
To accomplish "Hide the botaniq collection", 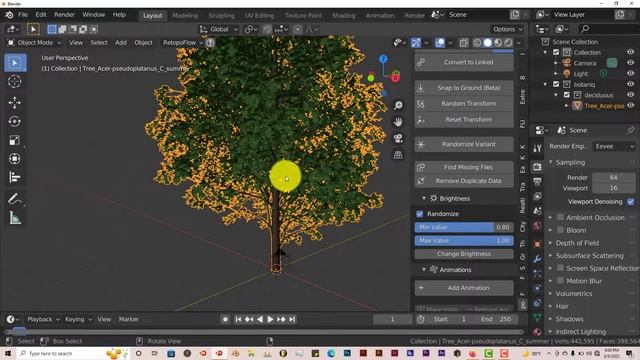I will coord(631,84).
